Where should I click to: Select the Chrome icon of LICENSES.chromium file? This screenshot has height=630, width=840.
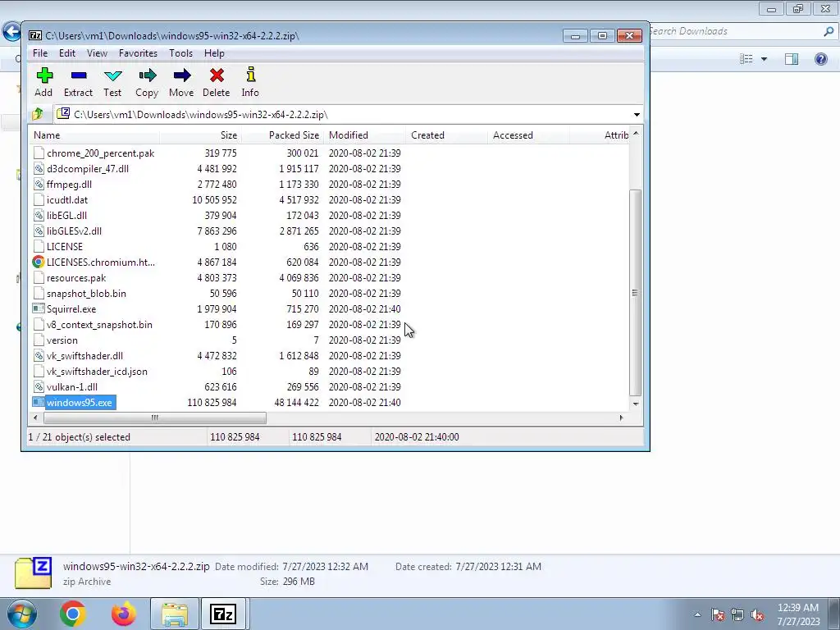point(38,262)
